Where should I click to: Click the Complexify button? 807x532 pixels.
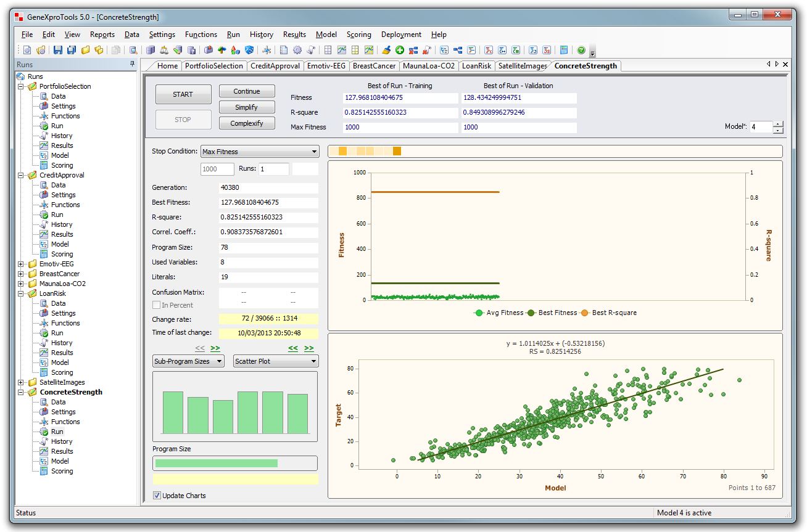tap(247, 123)
